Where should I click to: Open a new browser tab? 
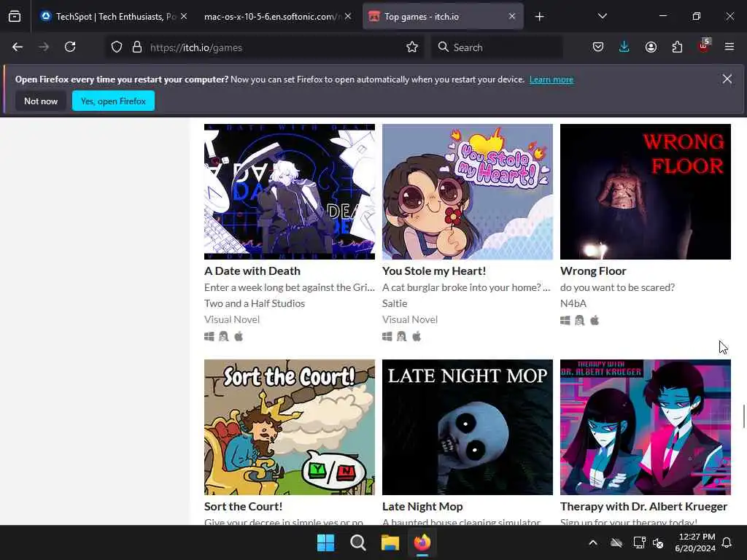[539, 17]
